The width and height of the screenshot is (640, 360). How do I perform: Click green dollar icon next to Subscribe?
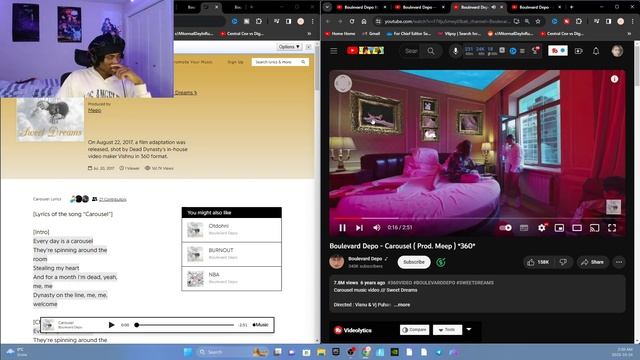tap(441, 262)
